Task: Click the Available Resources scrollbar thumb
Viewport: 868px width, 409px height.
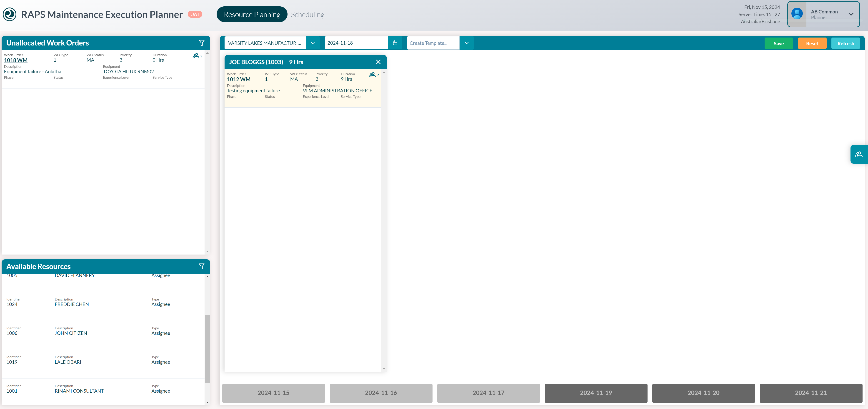Action: [207, 349]
